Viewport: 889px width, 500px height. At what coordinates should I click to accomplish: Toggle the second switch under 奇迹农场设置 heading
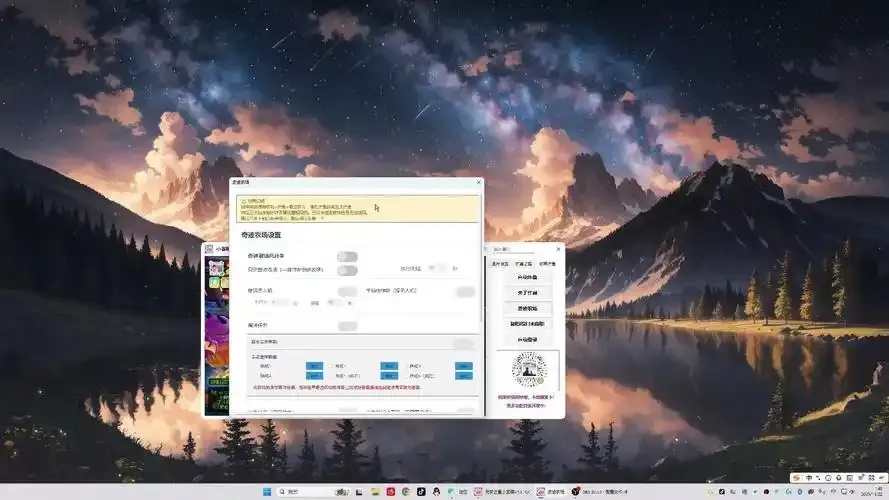click(347, 270)
